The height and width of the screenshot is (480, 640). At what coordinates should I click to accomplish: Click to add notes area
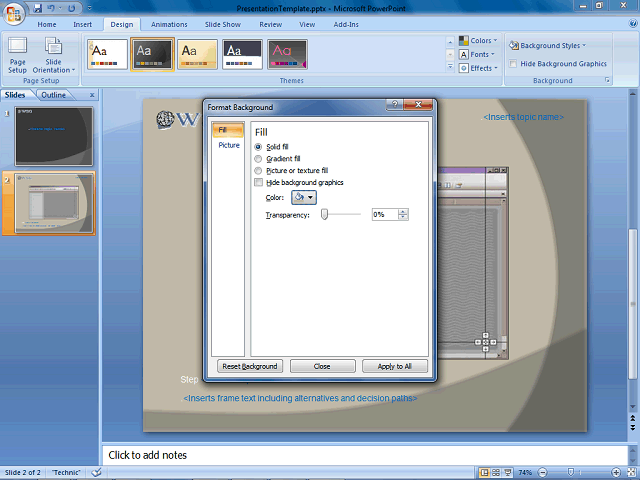364,455
